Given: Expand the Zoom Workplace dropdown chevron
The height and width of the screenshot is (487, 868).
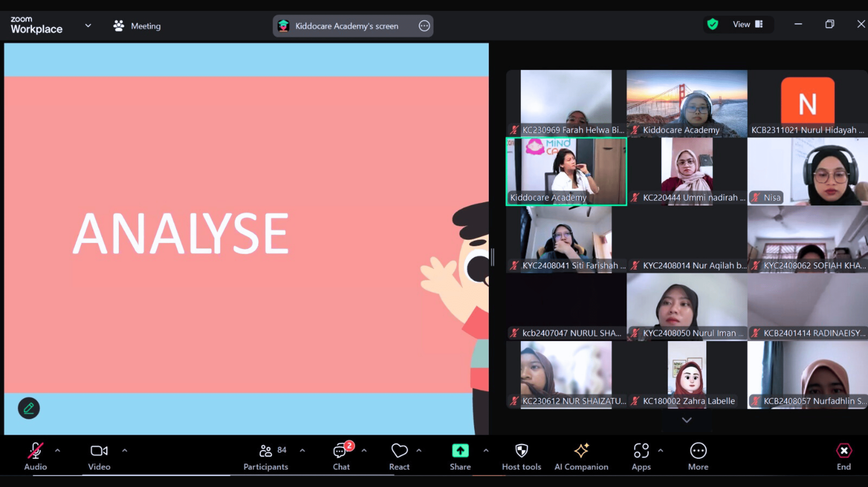Looking at the screenshot, I should (x=88, y=26).
